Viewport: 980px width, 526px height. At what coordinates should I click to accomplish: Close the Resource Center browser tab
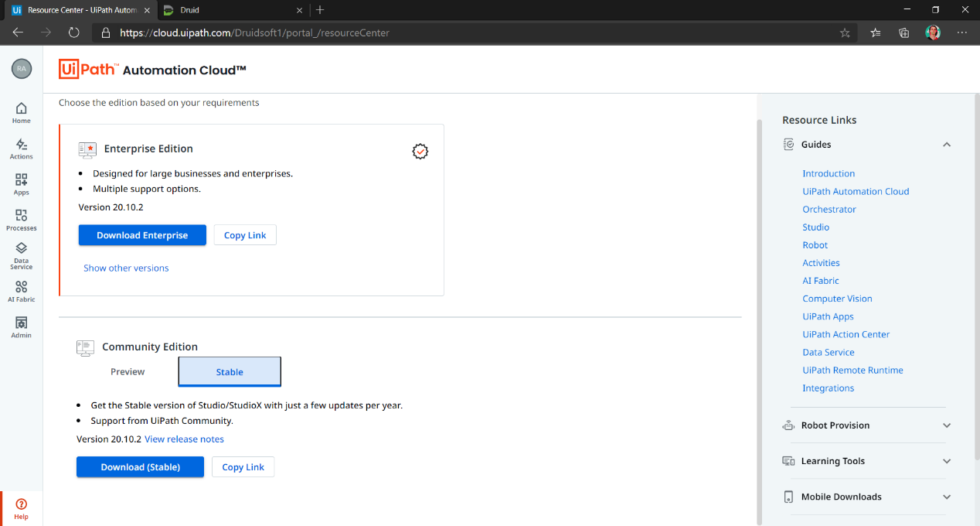pos(147,10)
